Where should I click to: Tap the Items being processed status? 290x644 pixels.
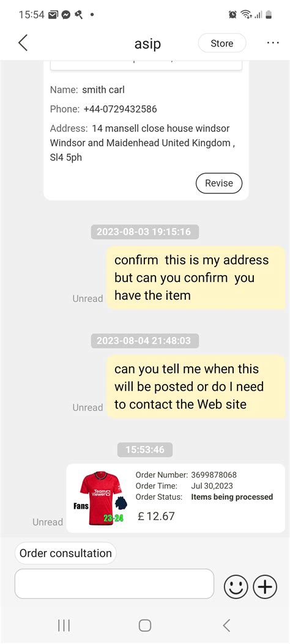click(232, 497)
